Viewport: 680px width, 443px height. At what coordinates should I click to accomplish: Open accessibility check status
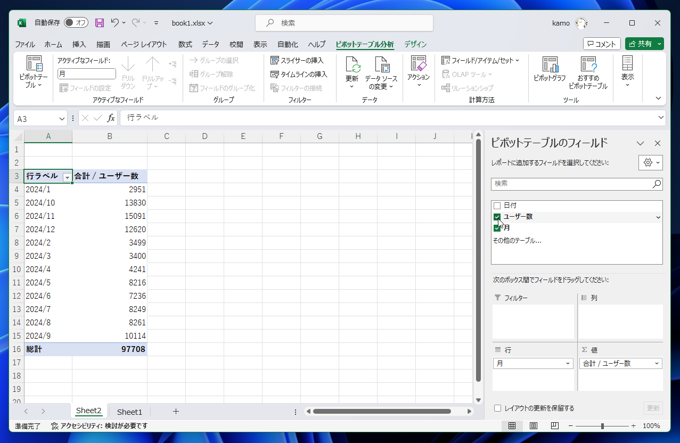tap(99, 426)
